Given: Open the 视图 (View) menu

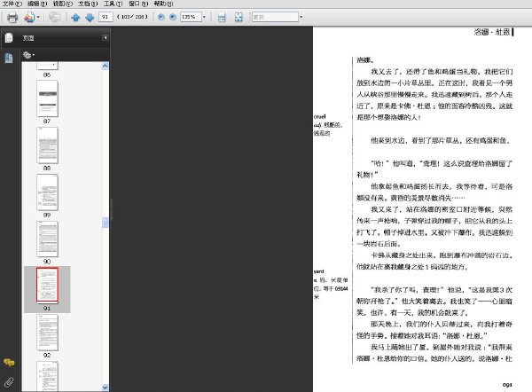Looking at the screenshot, I should [62, 4].
